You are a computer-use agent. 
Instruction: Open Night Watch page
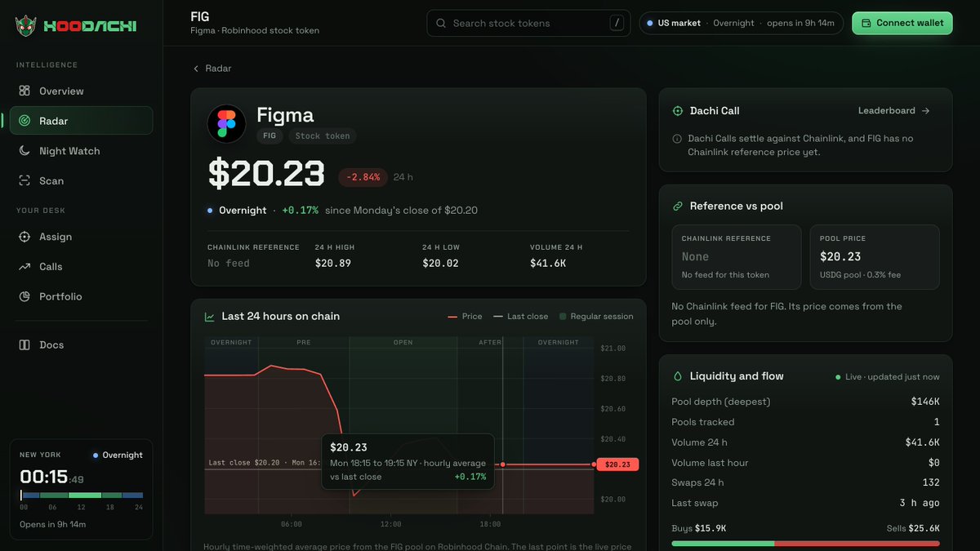pyautogui.click(x=81, y=151)
